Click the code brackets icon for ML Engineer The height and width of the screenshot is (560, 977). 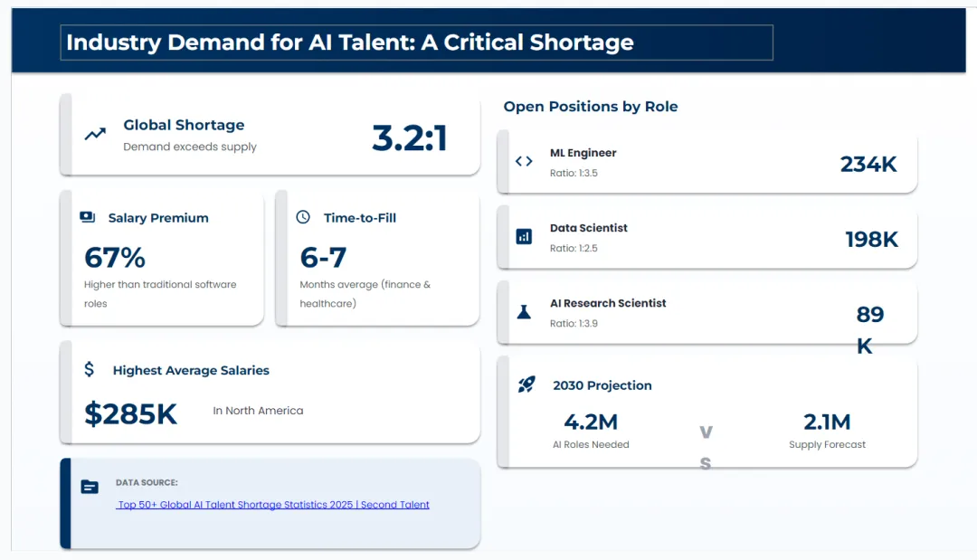[524, 161]
